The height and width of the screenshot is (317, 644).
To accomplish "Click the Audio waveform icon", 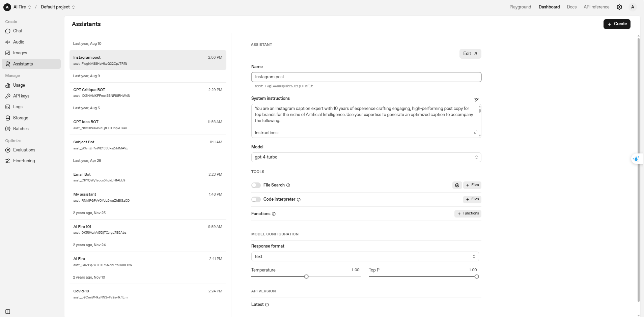I will tap(8, 42).
